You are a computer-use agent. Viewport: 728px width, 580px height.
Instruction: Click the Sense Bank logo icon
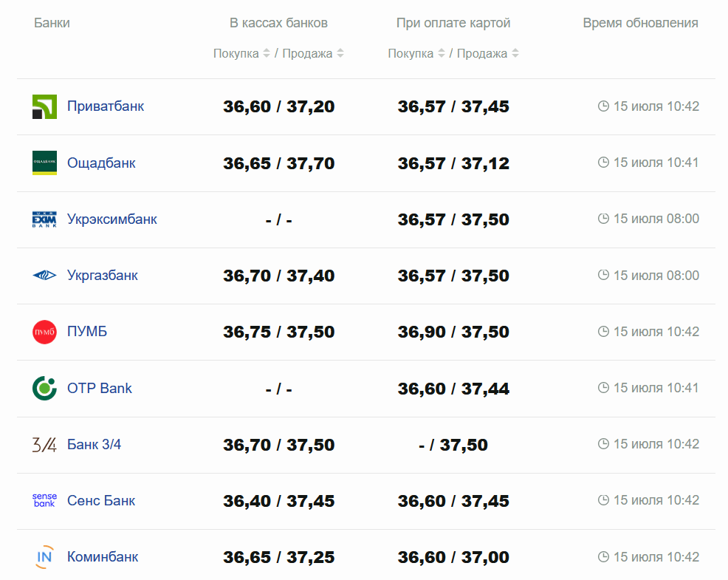pyautogui.click(x=44, y=501)
